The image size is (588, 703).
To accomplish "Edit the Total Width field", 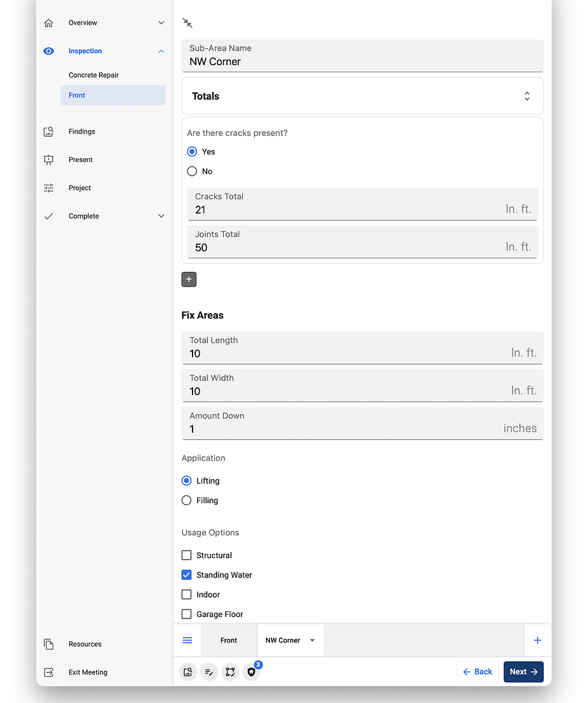I will click(362, 385).
